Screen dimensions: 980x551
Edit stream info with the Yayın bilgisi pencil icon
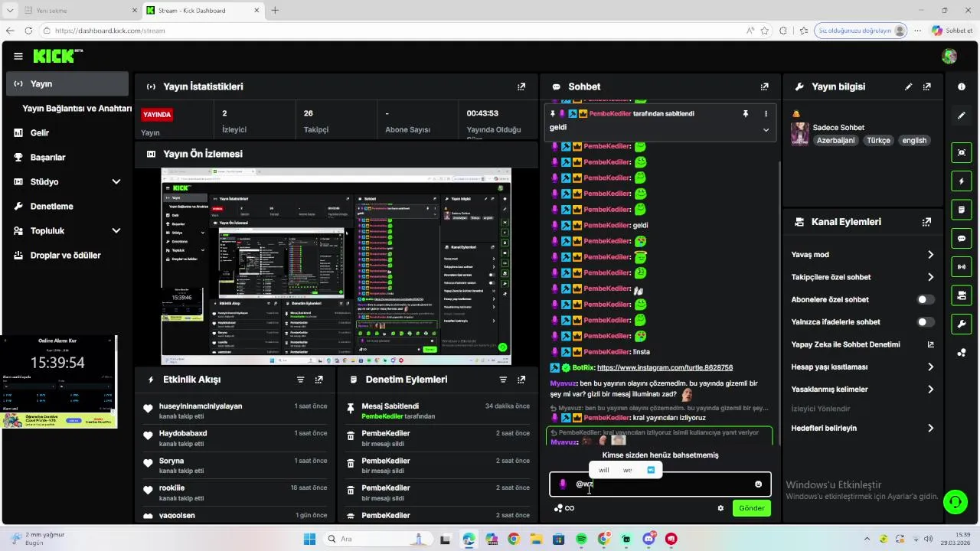coord(909,86)
